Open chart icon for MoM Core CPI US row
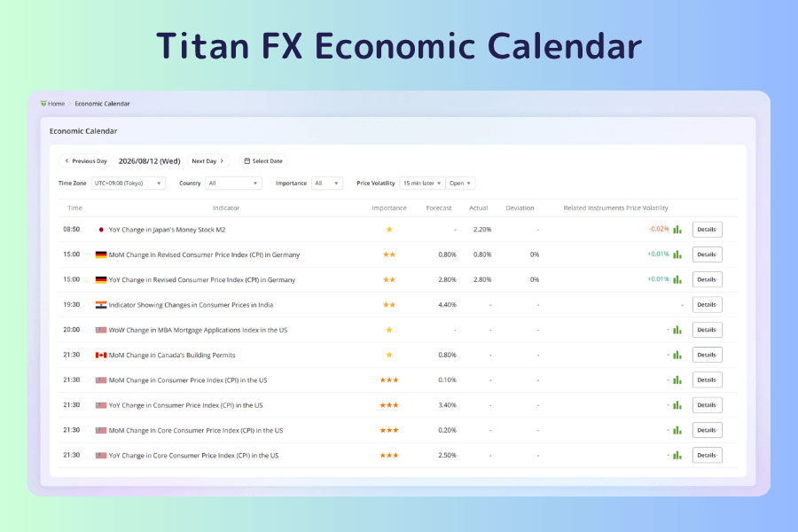 pyautogui.click(x=677, y=430)
